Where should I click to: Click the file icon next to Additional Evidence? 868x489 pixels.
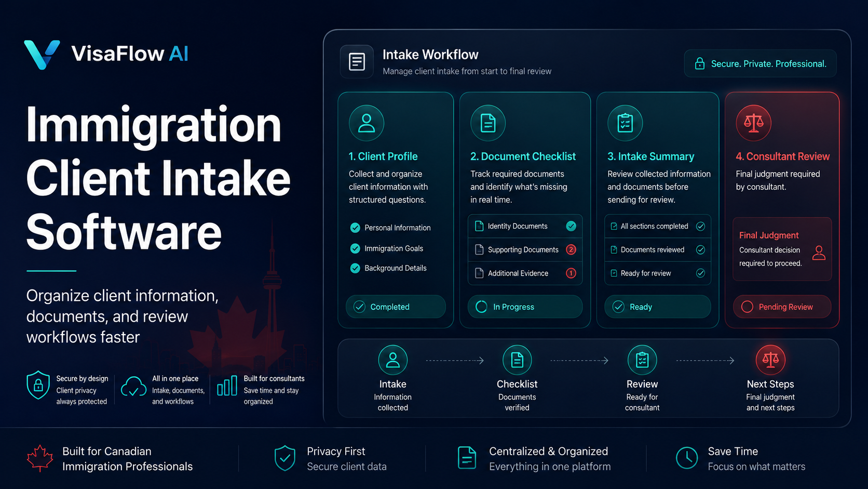(x=479, y=273)
